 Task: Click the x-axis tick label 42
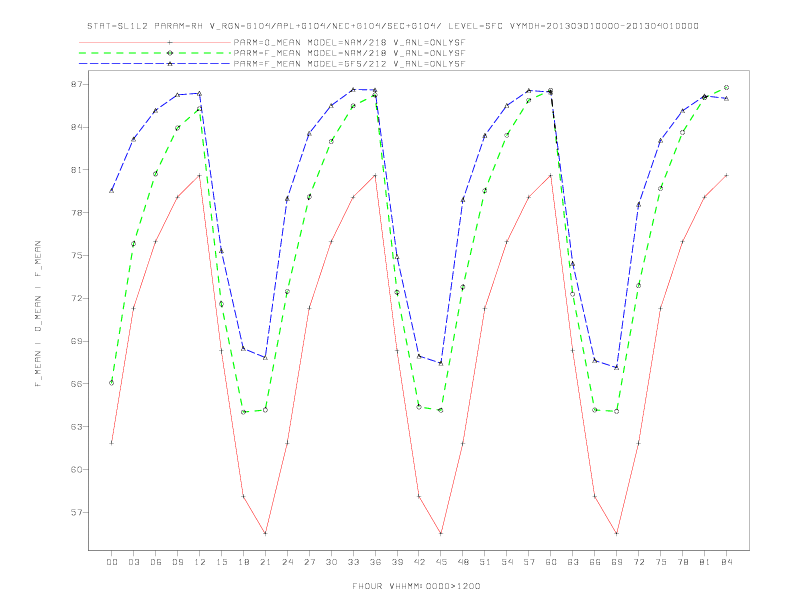(419, 562)
